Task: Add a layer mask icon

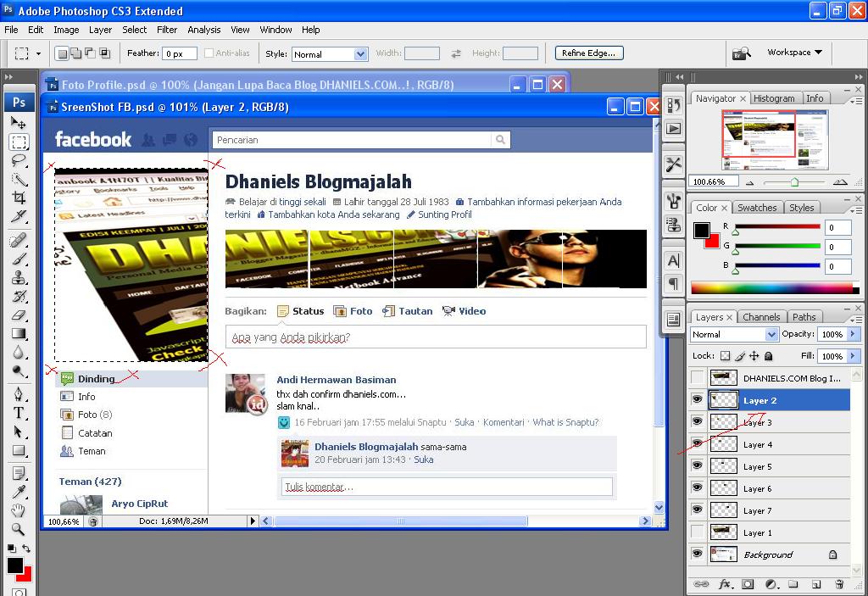Action: (748, 584)
